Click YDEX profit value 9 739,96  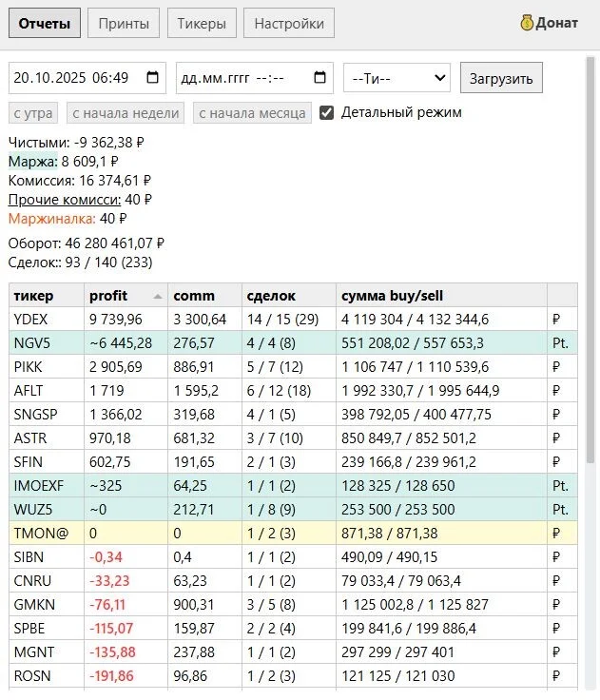click(116, 320)
